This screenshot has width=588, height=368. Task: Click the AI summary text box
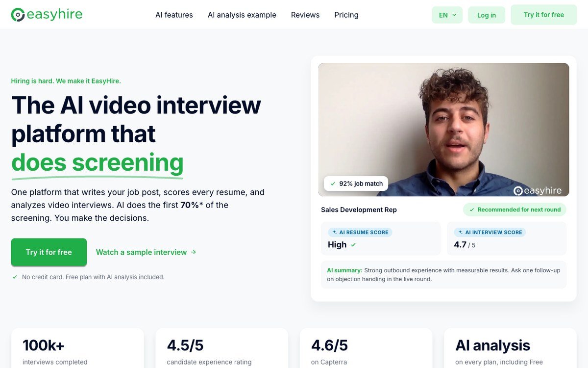(x=444, y=275)
